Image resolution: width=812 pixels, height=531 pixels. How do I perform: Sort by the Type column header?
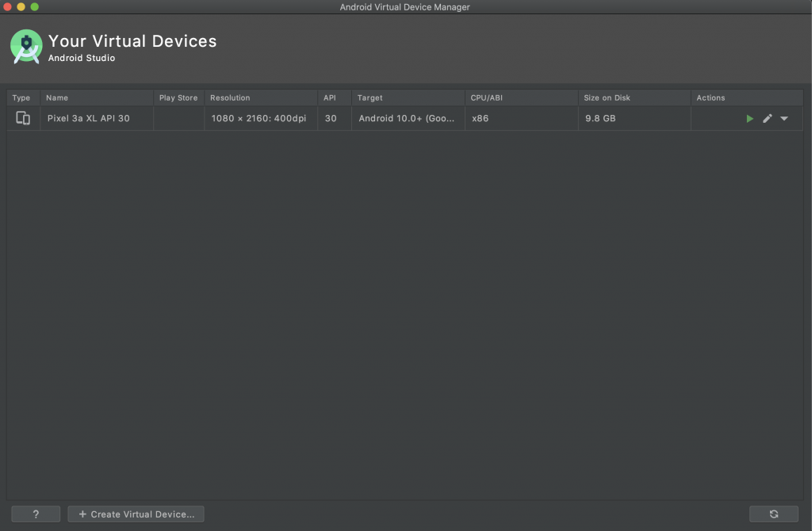pos(24,97)
